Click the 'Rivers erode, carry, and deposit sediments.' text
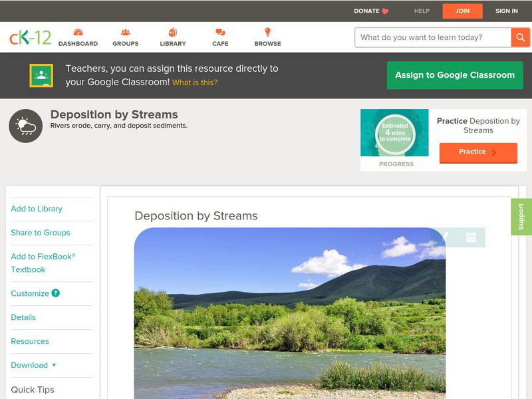The width and height of the screenshot is (532, 399). [x=119, y=126]
